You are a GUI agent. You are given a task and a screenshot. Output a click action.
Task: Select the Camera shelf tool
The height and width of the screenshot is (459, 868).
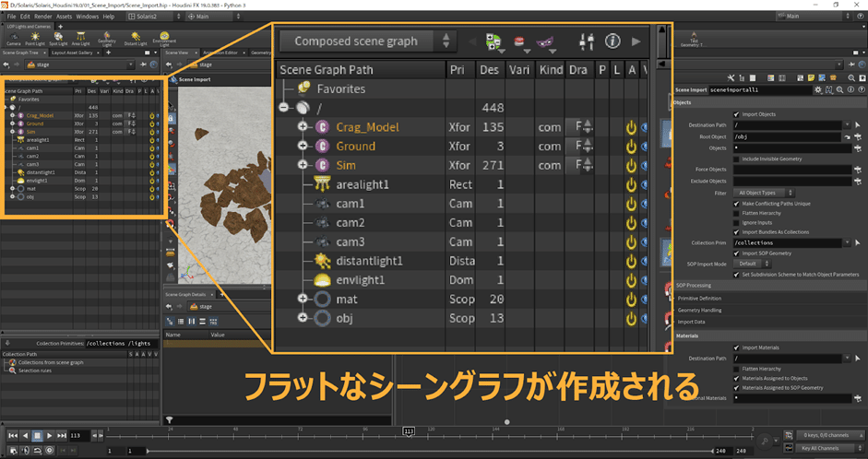[x=13, y=39]
